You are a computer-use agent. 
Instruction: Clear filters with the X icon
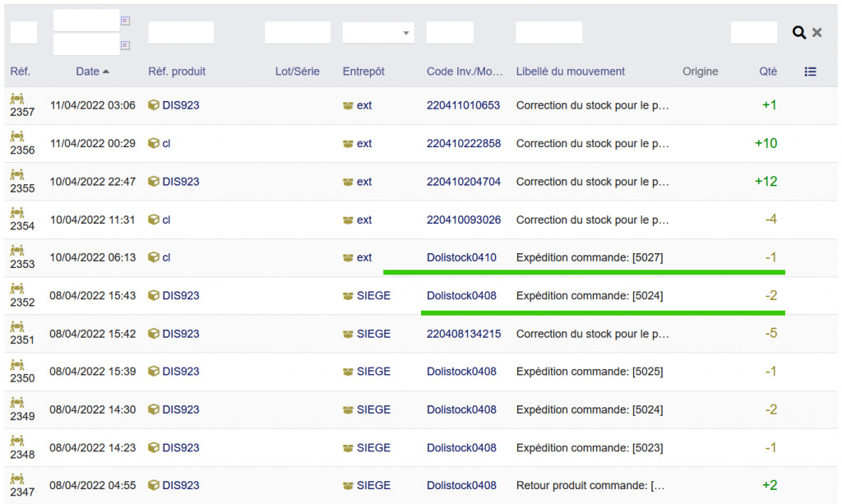tap(817, 32)
